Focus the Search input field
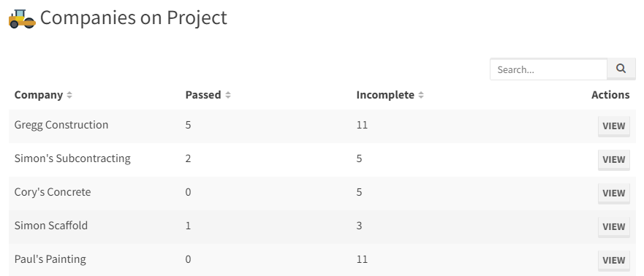Screen dimensions: 644x276 (548, 69)
